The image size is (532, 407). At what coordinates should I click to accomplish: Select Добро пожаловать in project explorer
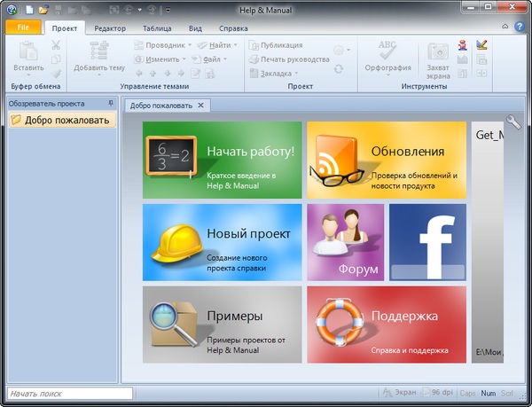66,121
